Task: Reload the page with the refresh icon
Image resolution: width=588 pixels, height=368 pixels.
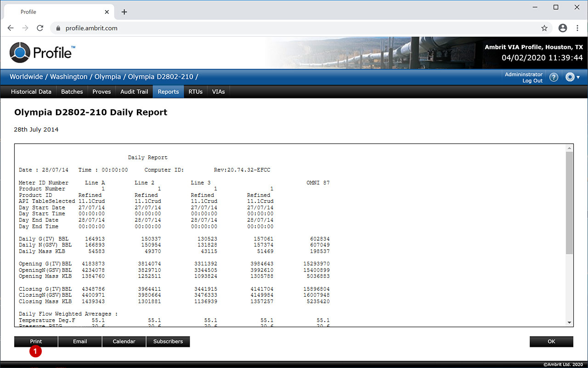Action: (40, 28)
